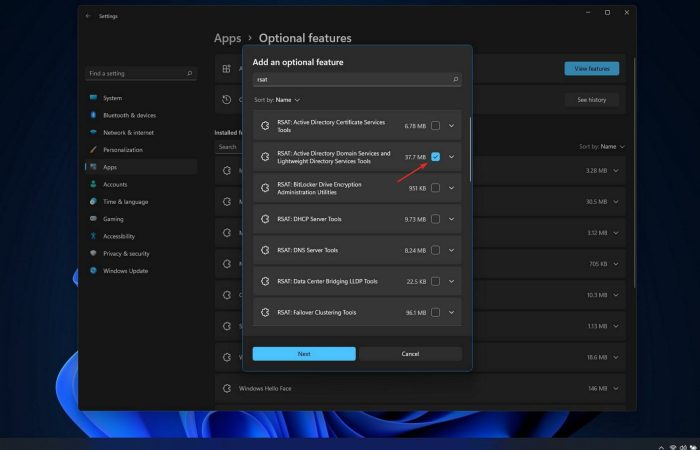Screen dimensions: 700x450
Task: Click the optional feature dialog list scrollbar
Action: (470, 149)
